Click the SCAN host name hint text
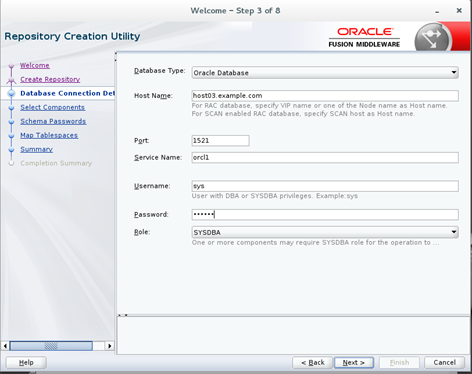 point(303,114)
